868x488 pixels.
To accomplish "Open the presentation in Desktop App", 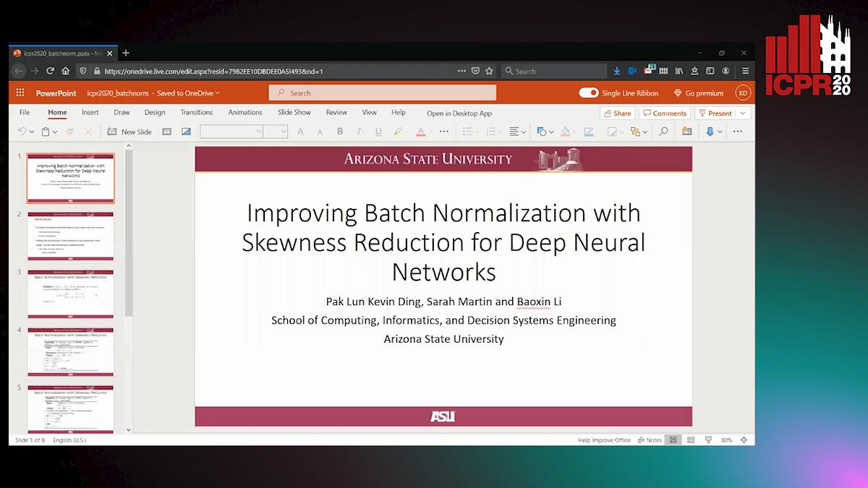I will click(459, 114).
